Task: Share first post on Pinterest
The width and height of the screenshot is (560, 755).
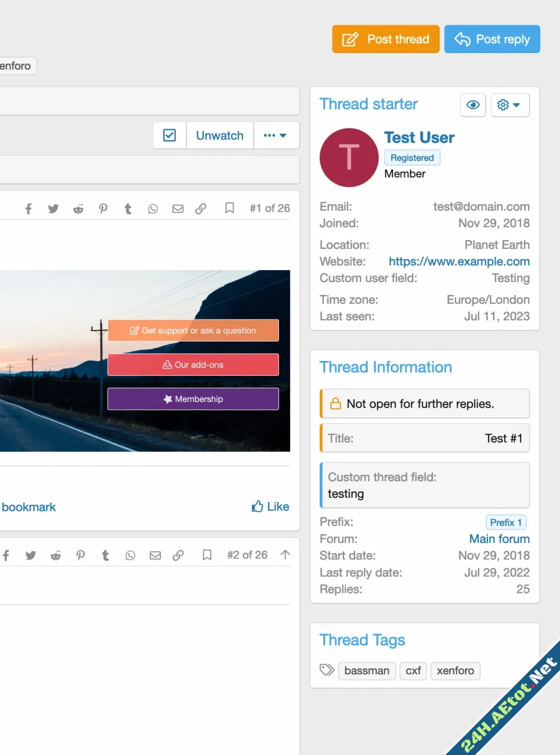Action: click(x=103, y=209)
